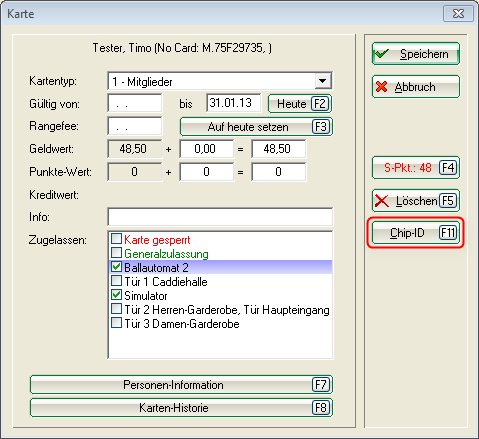This screenshot has height=439, width=479.
Task: Toggle the Tür 1 Caddiehalle checkbox
Action: coord(116,281)
